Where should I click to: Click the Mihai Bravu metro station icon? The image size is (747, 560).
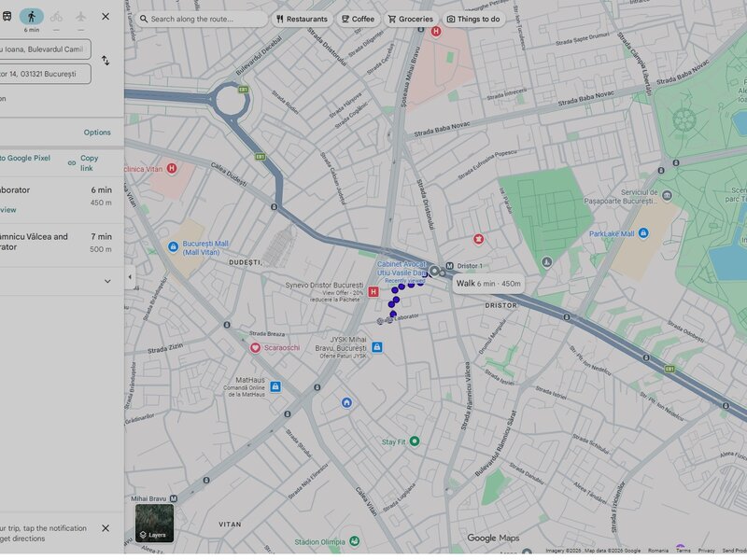pyautogui.click(x=174, y=498)
